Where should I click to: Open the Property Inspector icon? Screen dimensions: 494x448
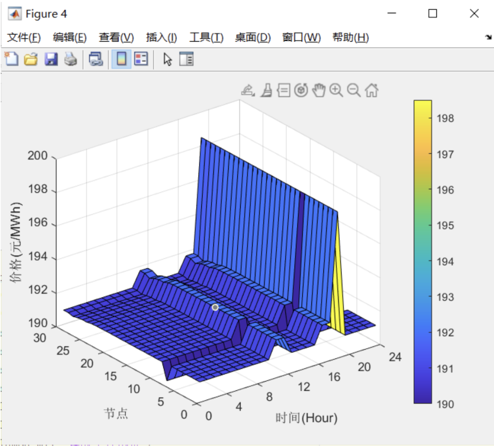point(186,59)
